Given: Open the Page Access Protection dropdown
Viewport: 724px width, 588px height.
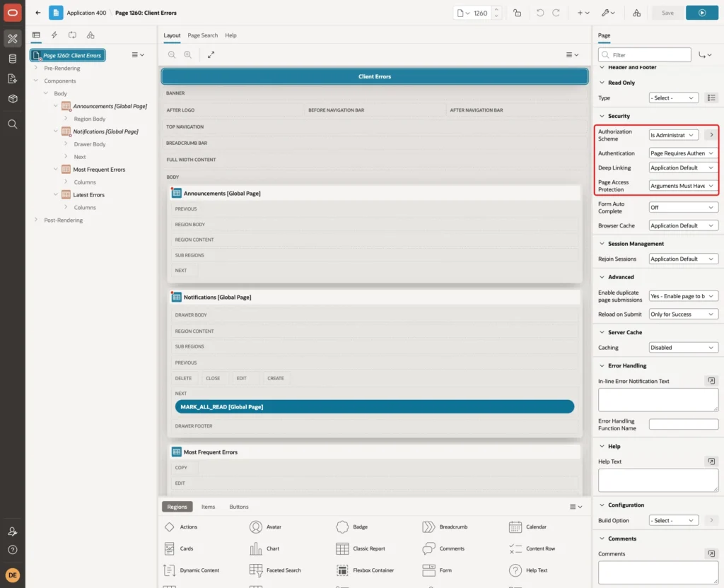Looking at the screenshot, I should pyautogui.click(x=684, y=186).
